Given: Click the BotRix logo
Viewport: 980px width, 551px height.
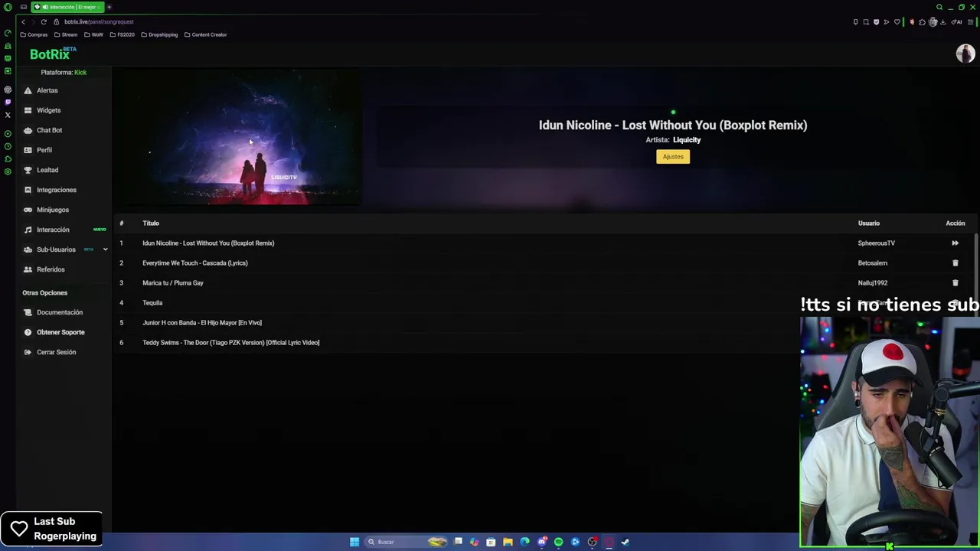Looking at the screenshot, I should [x=50, y=54].
